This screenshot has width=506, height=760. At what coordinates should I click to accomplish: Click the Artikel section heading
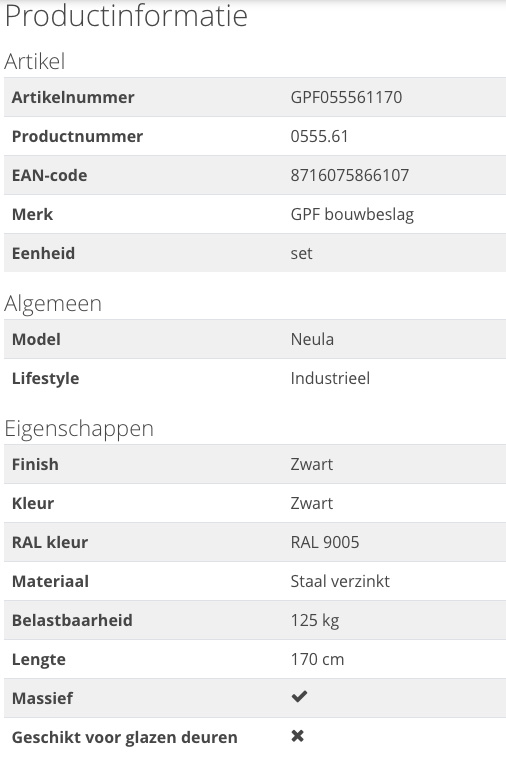[x=34, y=62]
